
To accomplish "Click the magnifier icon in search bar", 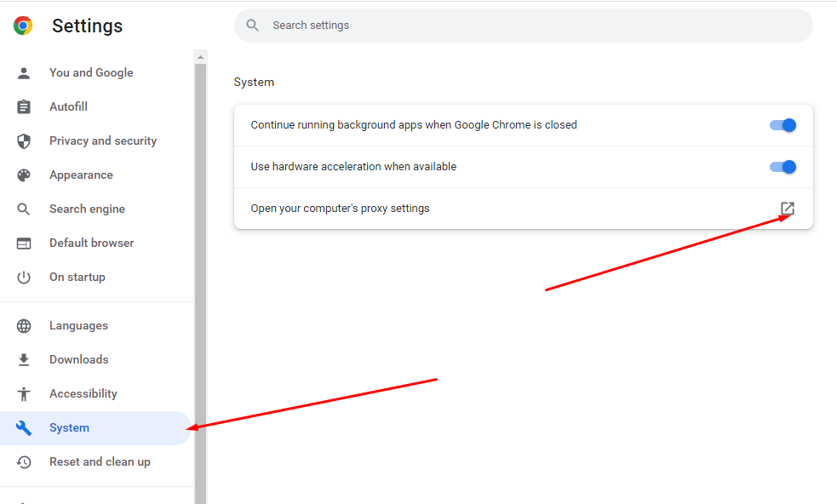I will coord(253,25).
